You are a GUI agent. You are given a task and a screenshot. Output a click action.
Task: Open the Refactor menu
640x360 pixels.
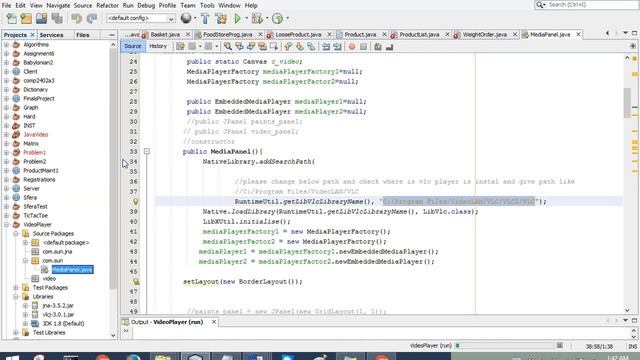(107, 5)
